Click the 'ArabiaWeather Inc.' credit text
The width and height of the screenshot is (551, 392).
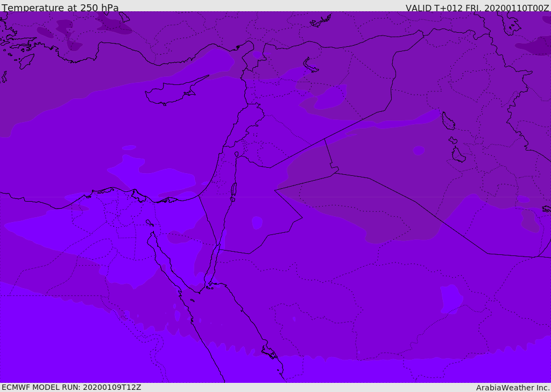[x=513, y=388]
